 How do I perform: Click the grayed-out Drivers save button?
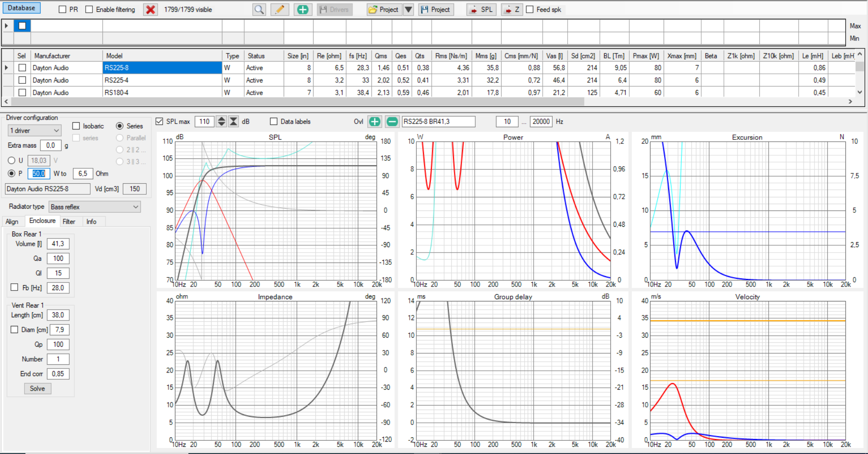click(x=334, y=10)
